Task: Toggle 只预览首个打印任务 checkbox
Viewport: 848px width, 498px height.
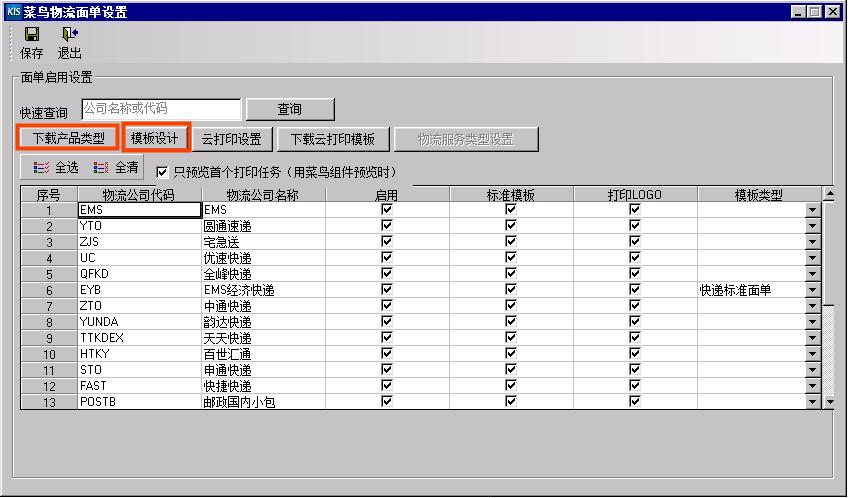Action: tap(162, 172)
